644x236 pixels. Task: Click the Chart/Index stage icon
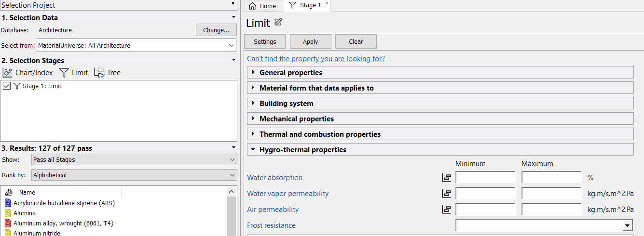[8, 73]
